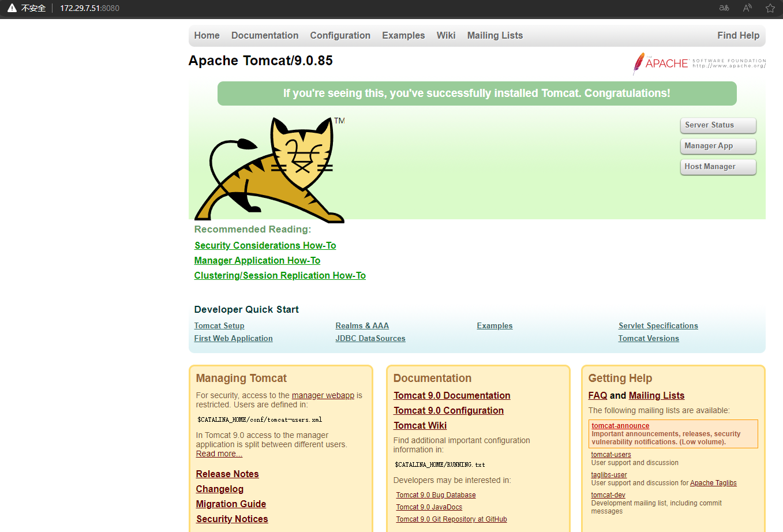Open Tomcat 9.0 Bug Database link

click(x=436, y=495)
